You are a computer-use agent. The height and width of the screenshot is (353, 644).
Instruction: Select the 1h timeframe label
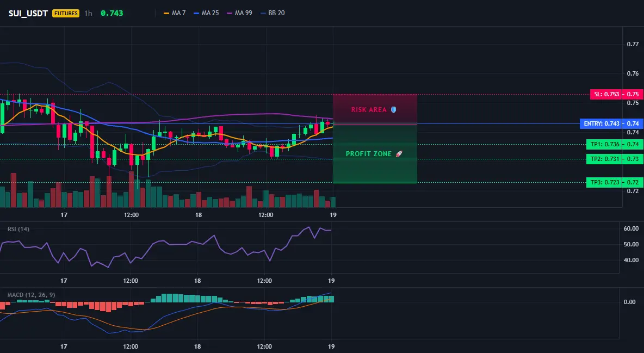88,13
